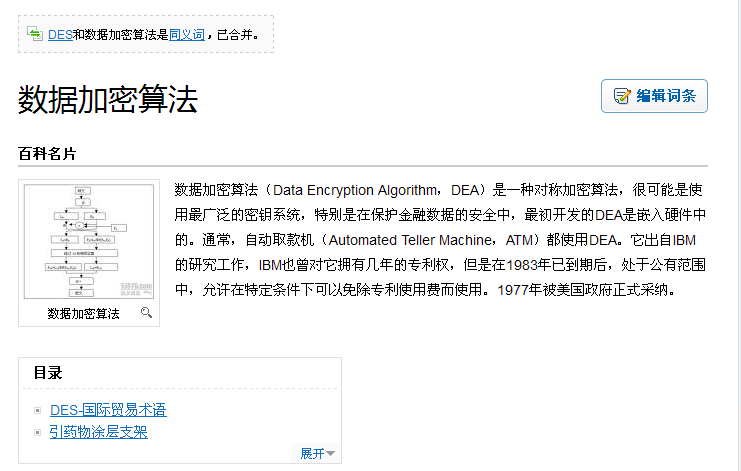The height and width of the screenshot is (471, 741).
Task: Follow the 同义词 hyperlink
Action: [187, 35]
